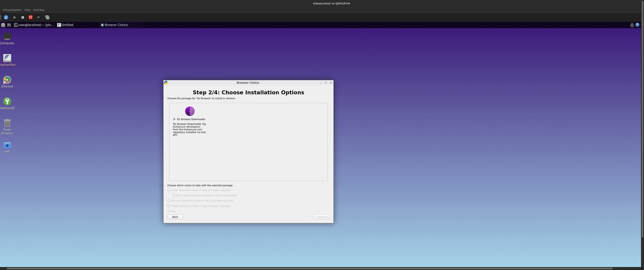
Task: Open the Virtual Machine menu
Action: (12, 10)
